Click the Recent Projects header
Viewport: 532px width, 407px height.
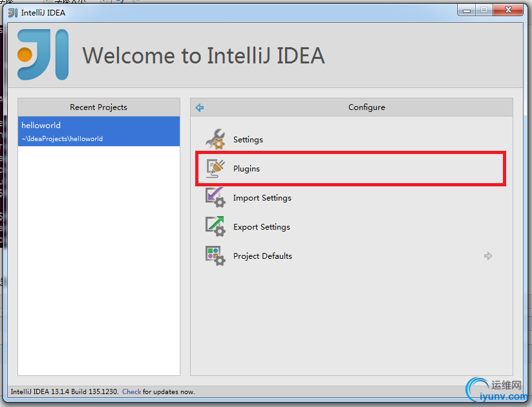pyautogui.click(x=99, y=107)
